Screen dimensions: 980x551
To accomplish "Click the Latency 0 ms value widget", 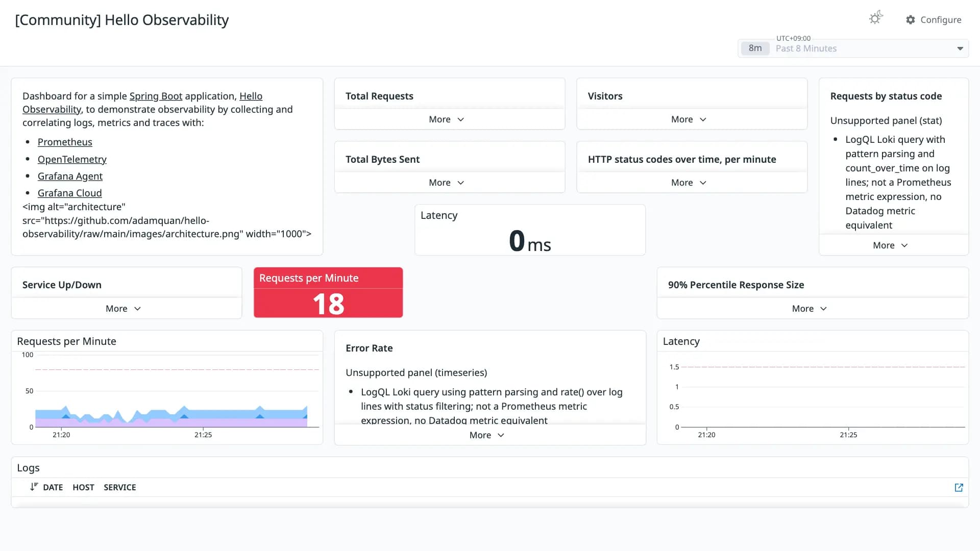I will coord(530,230).
